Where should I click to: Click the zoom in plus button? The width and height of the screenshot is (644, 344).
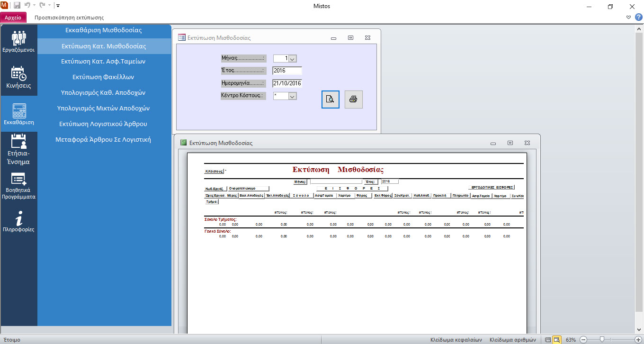click(x=638, y=340)
